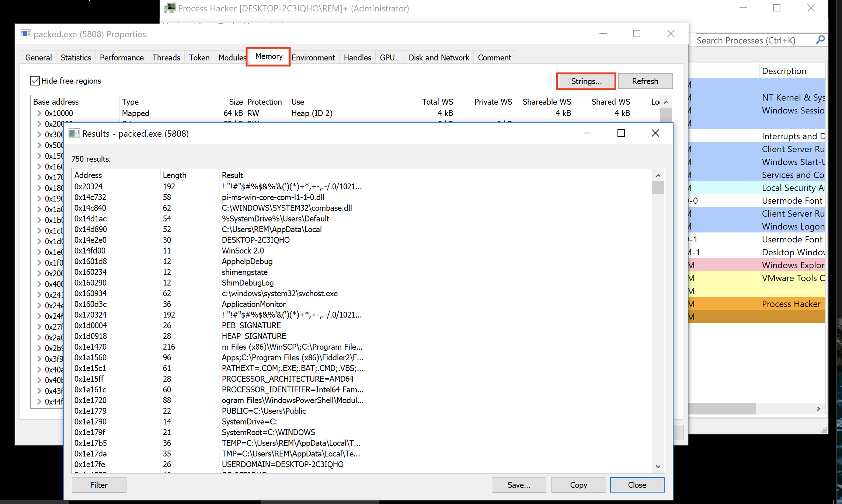Click the memory list scroll-up arrow
Image resolution: width=842 pixels, height=504 pixels.
(x=666, y=102)
